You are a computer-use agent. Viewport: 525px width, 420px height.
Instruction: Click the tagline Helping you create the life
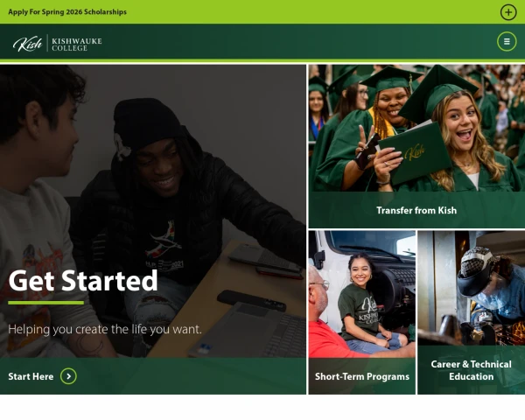[x=105, y=329]
